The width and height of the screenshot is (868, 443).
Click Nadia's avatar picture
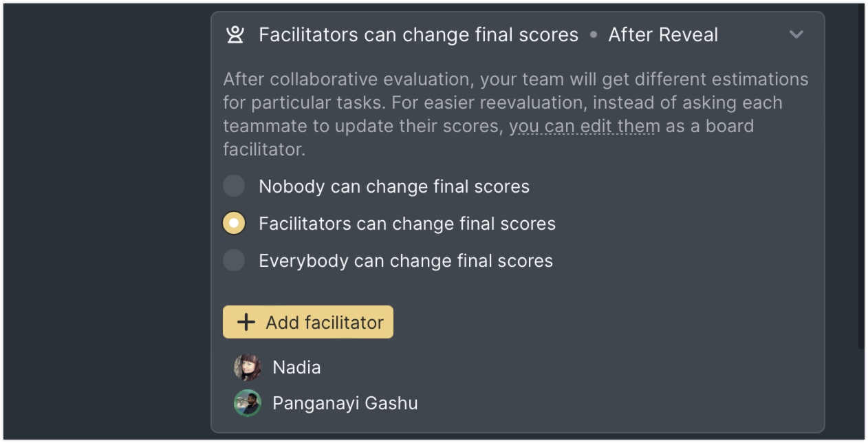248,367
